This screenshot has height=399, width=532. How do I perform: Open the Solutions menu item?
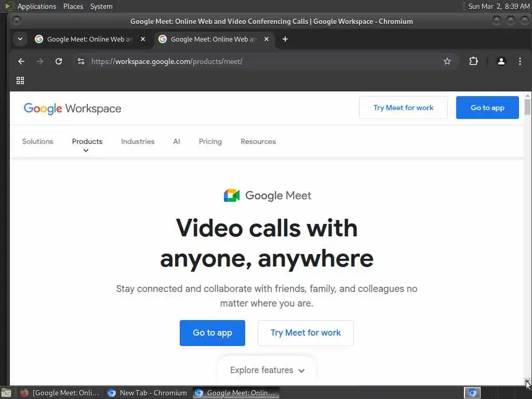(37, 141)
